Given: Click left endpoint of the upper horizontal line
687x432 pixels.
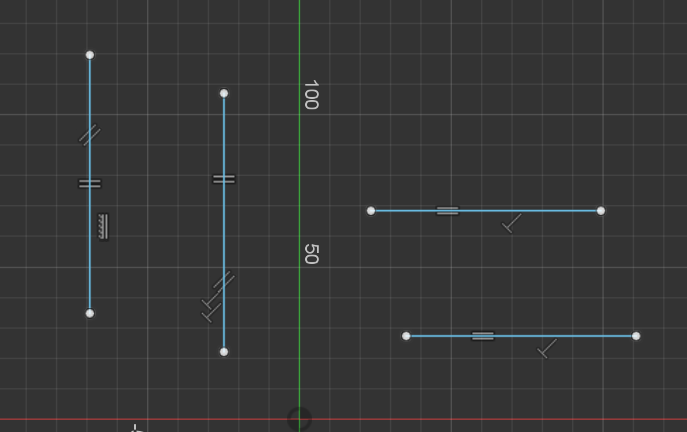Looking at the screenshot, I should 371,211.
